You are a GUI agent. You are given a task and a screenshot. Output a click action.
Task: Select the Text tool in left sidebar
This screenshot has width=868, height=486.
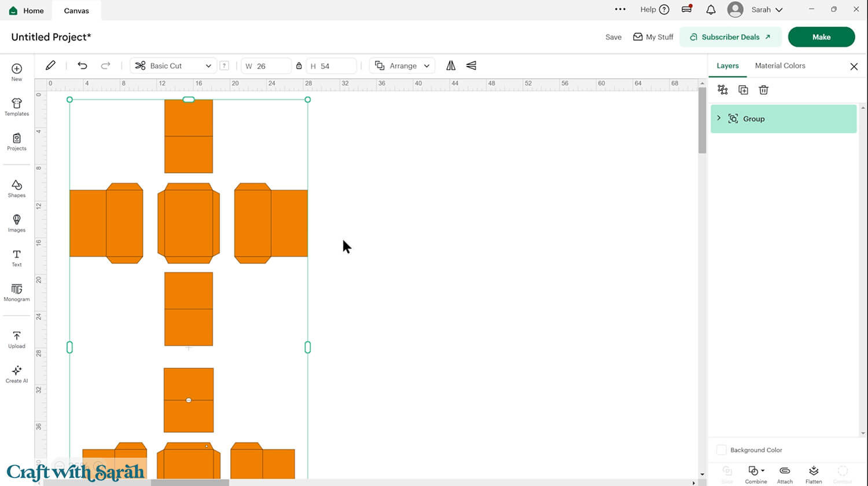click(x=16, y=258)
